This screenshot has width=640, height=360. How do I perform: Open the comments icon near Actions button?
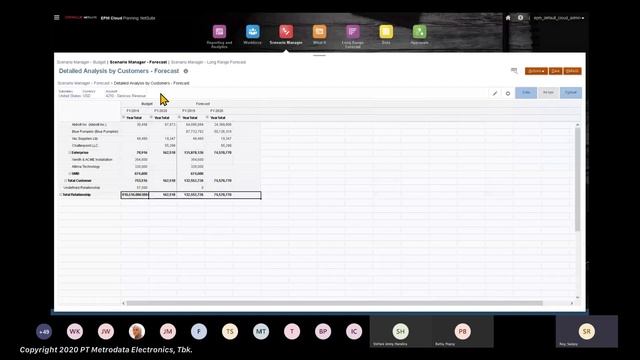pos(514,71)
